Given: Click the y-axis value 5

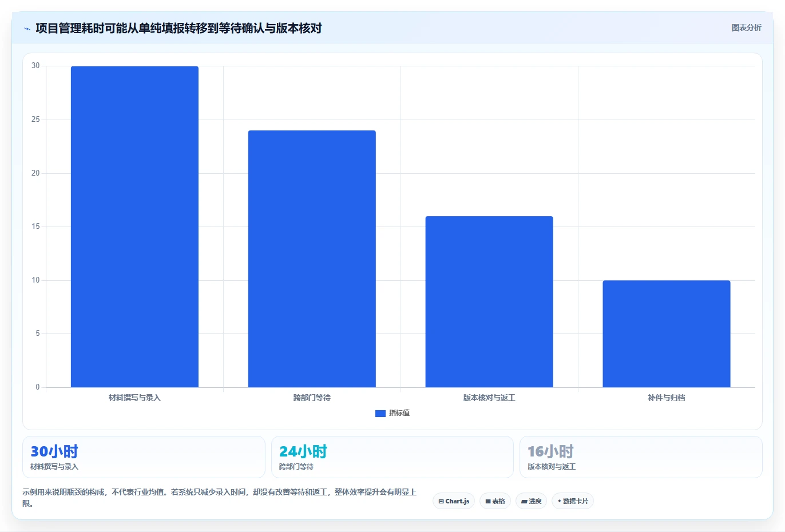Looking at the screenshot, I should click(x=38, y=334).
